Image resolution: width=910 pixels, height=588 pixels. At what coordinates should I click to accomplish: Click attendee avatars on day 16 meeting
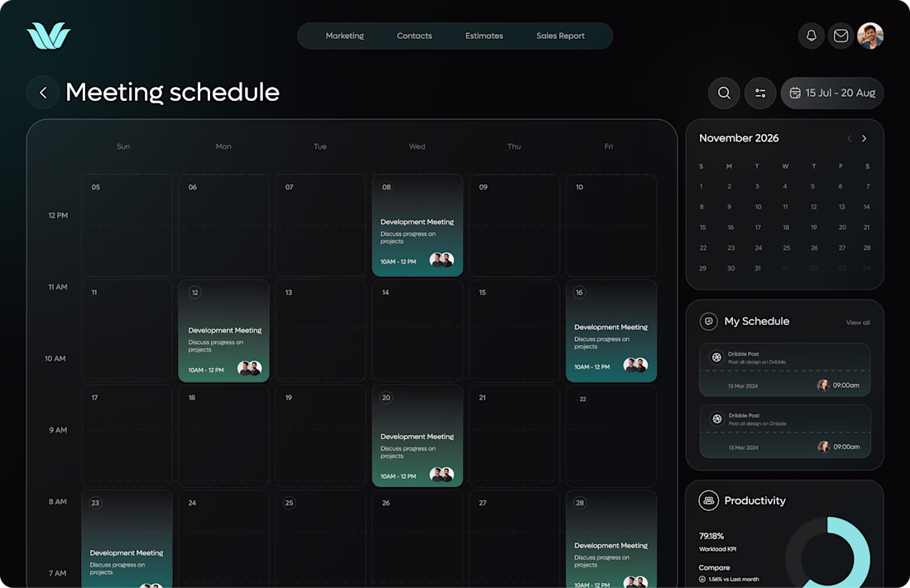click(x=635, y=365)
